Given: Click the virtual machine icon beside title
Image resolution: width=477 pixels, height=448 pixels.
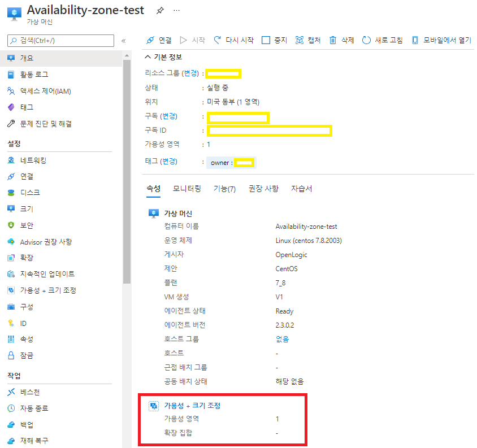Looking at the screenshot, I should [14, 14].
